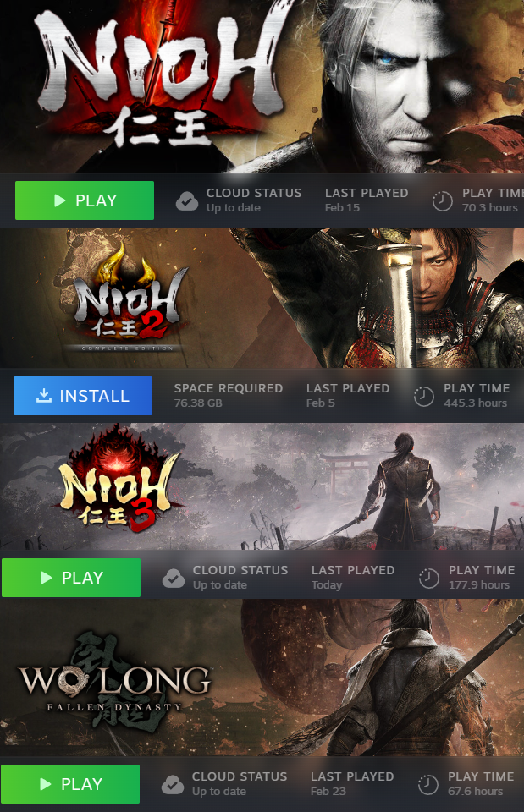
Task: Select the Nioh 2 Complete Edition banner
Action: click(x=262, y=299)
